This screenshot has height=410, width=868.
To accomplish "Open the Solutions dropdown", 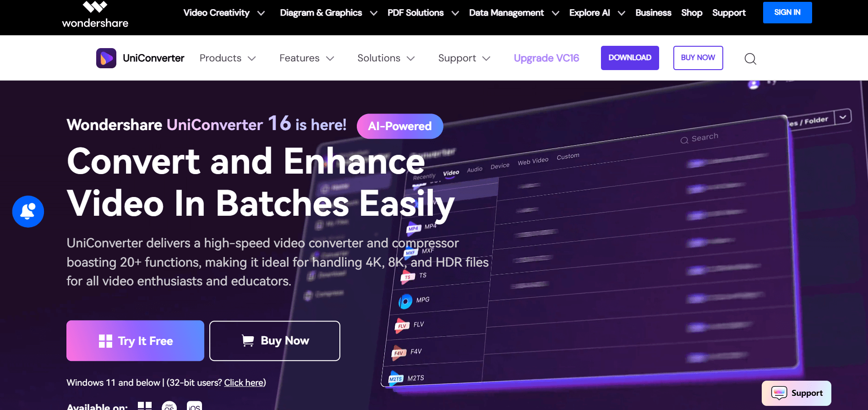I will point(386,58).
